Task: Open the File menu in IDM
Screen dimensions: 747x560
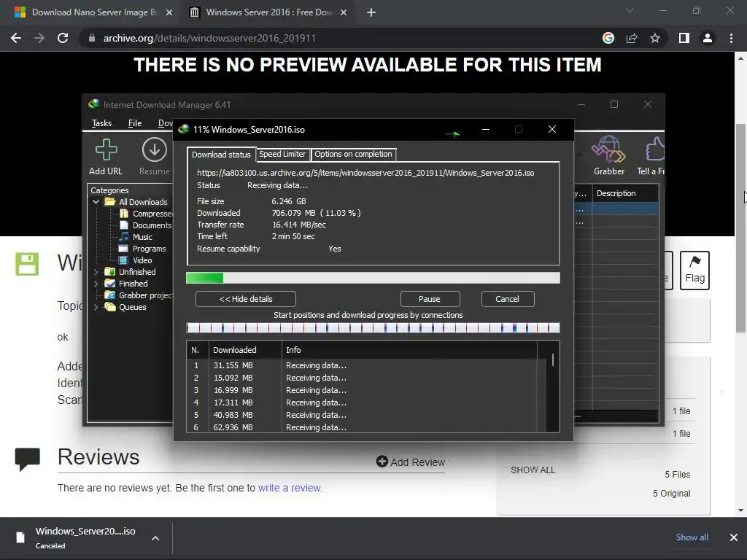Action: [x=135, y=123]
